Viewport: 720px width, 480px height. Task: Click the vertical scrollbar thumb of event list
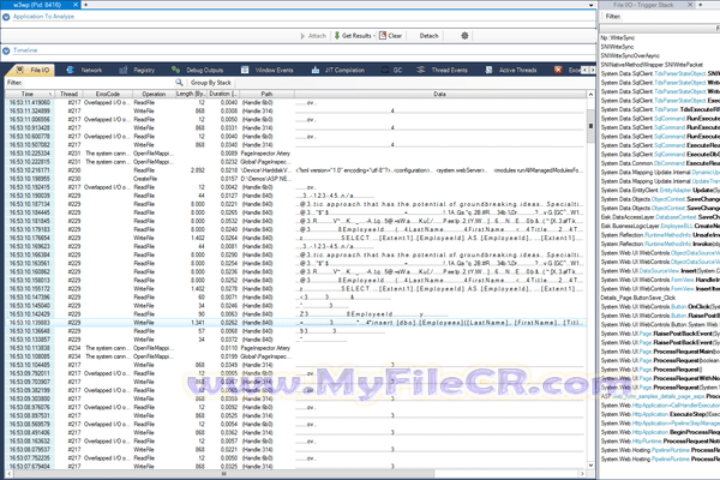pos(591,125)
